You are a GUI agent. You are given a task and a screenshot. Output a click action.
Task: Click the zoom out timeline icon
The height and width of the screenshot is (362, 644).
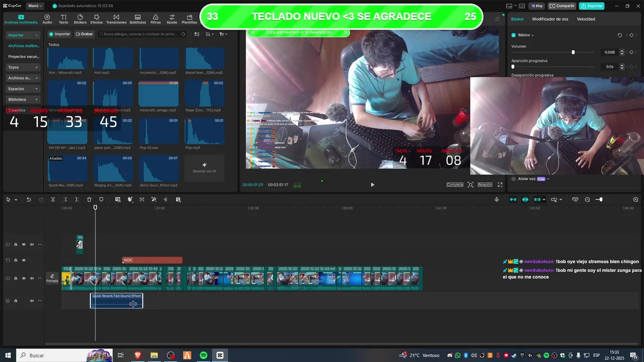(587, 200)
